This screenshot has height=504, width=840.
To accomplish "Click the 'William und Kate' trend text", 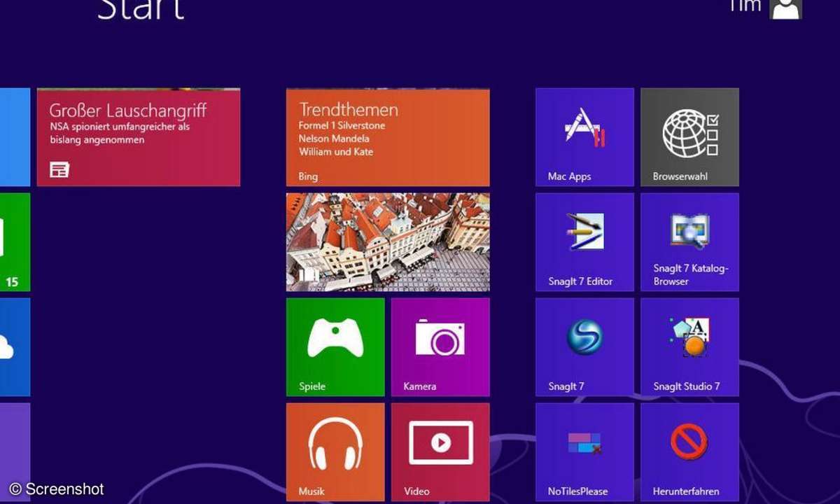I will point(336,152).
